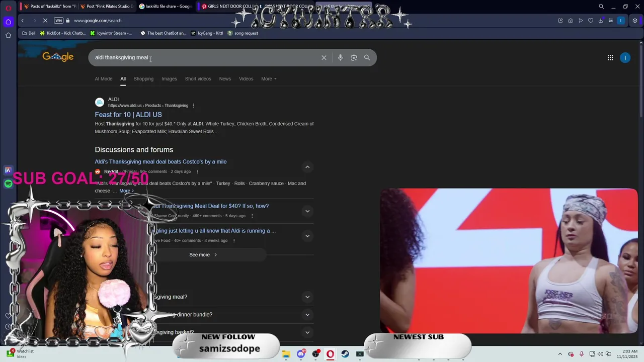Select the Videos search tab
The height and width of the screenshot is (362, 644).
pyautogui.click(x=246, y=79)
